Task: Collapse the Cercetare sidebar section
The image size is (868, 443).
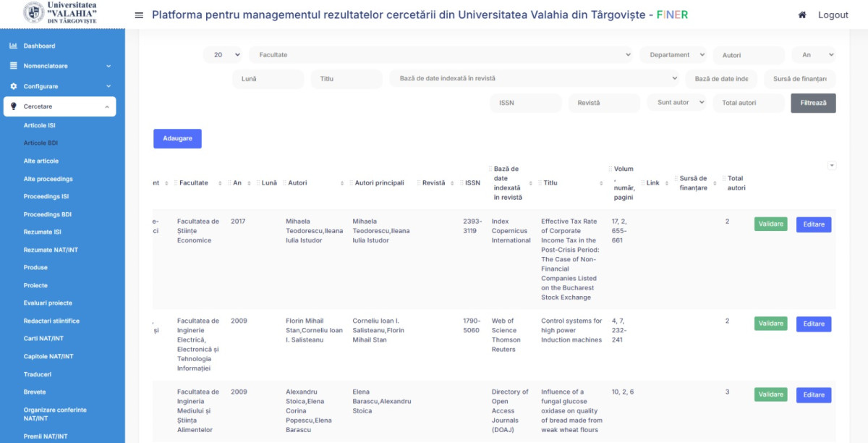Action: pos(106,106)
